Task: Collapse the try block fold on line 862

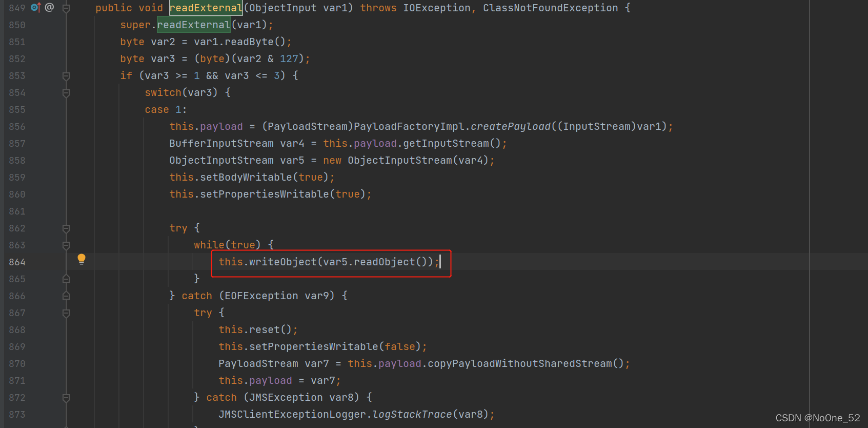Action: (x=66, y=228)
